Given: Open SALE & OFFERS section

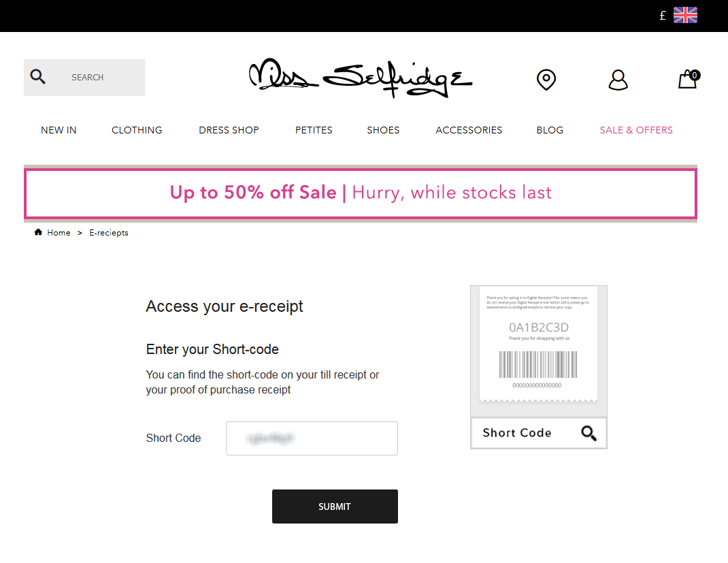Looking at the screenshot, I should click(636, 130).
